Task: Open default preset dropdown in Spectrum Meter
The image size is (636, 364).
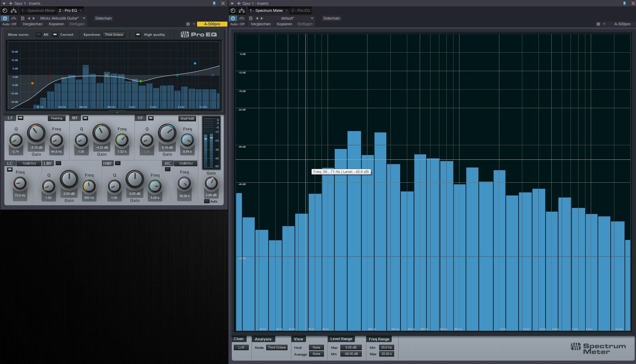Action: click(x=291, y=18)
